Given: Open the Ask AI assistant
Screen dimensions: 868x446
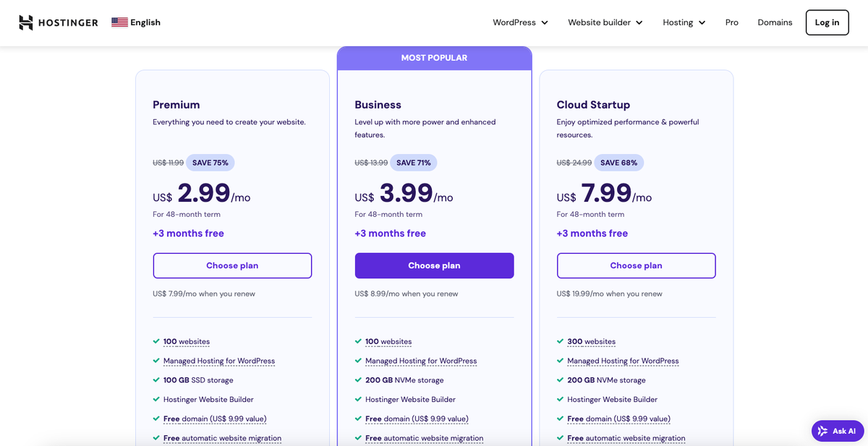Looking at the screenshot, I should tap(837, 430).
